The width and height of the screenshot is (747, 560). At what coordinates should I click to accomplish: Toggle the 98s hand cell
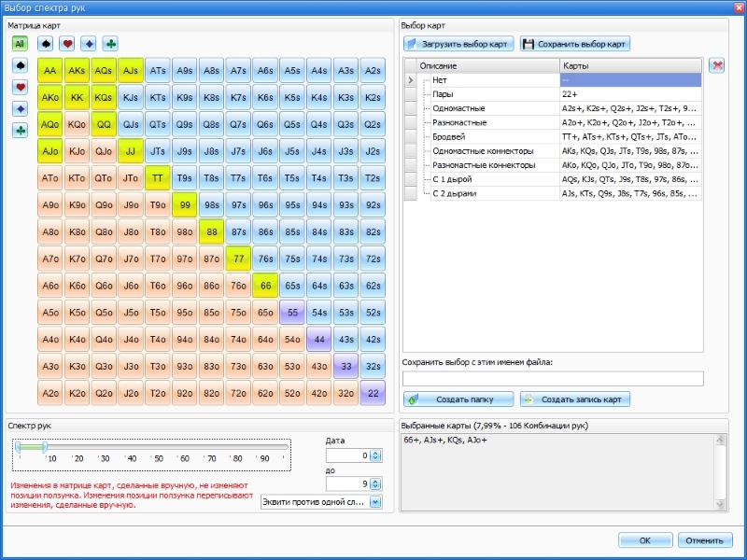tap(212, 204)
